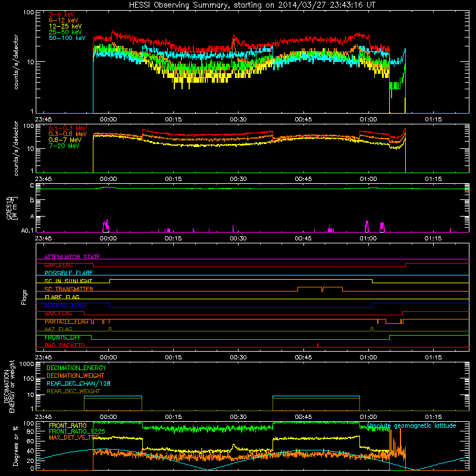Click the REAR_DEC_WEIGHT legend label
The image size is (476, 476).
73,392
